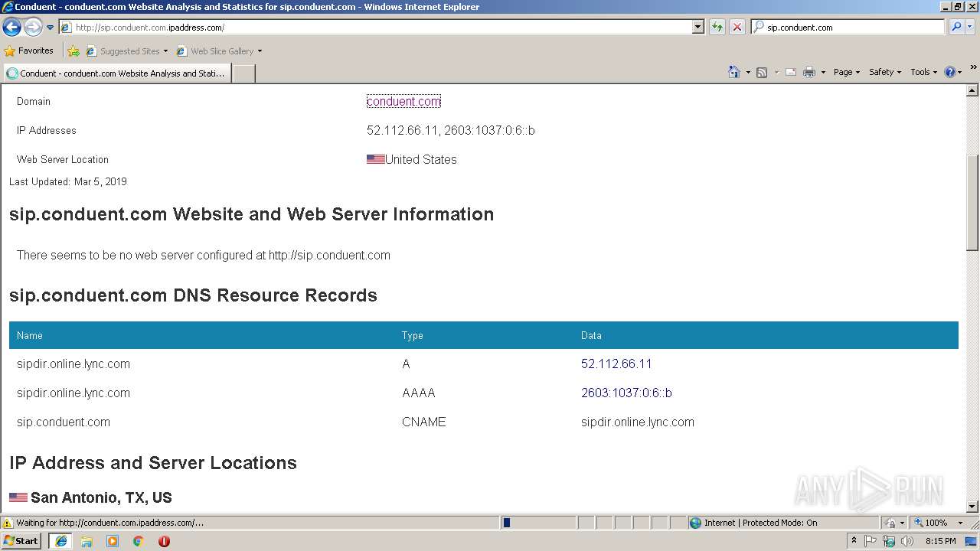980x551 pixels.
Task: Click the Refresh page icon
Action: tap(717, 28)
